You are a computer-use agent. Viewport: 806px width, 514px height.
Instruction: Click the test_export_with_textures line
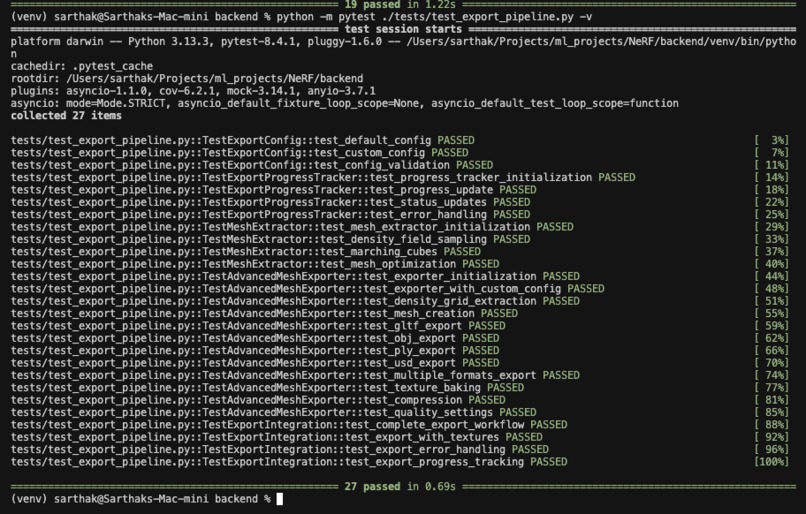pyautogui.click(x=277, y=436)
